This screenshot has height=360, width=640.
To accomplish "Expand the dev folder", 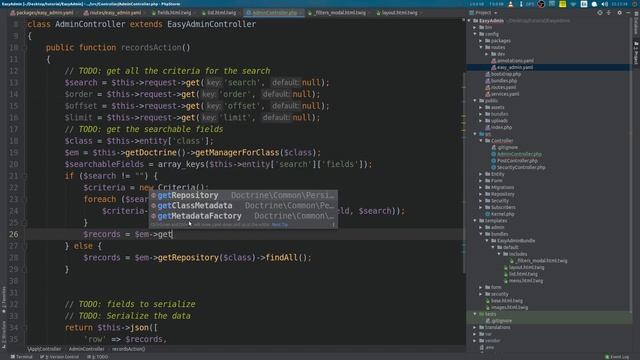I will pos(487,54).
